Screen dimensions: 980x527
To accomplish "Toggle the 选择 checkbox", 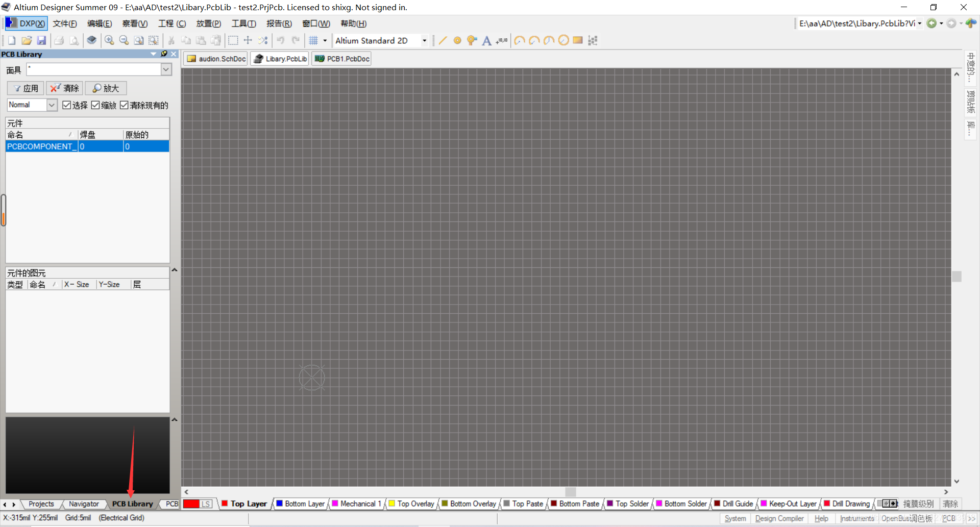I will (67, 105).
